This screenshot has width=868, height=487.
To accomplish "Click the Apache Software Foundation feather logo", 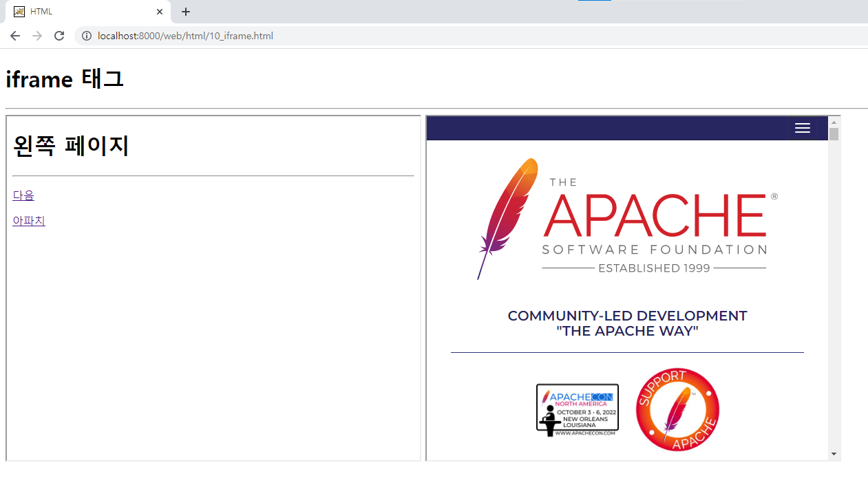I will (627, 219).
